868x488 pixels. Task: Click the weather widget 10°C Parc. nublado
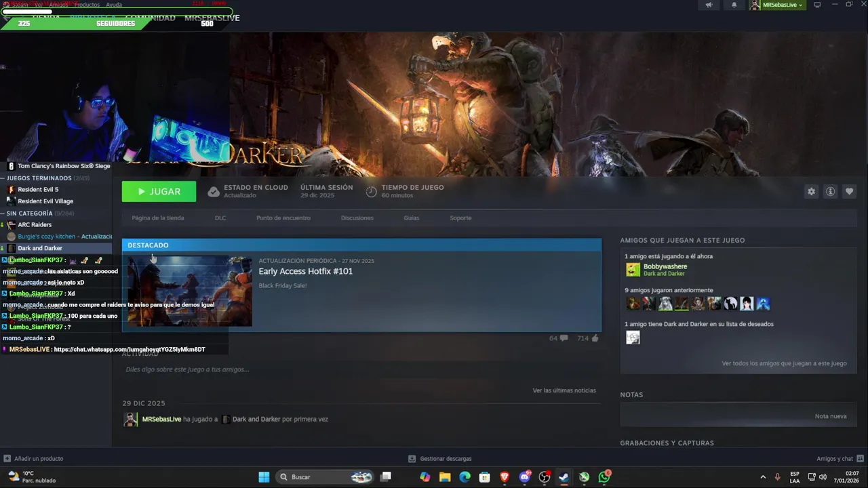click(x=31, y=477)
